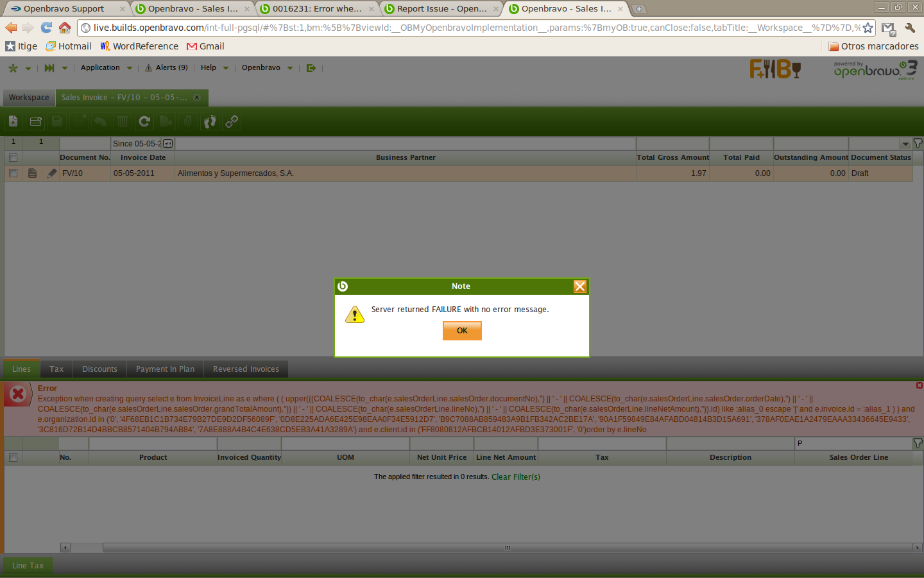This screenshot has width=924, height=578.
Task: Switch to the Lines tab
Action: 22,369
